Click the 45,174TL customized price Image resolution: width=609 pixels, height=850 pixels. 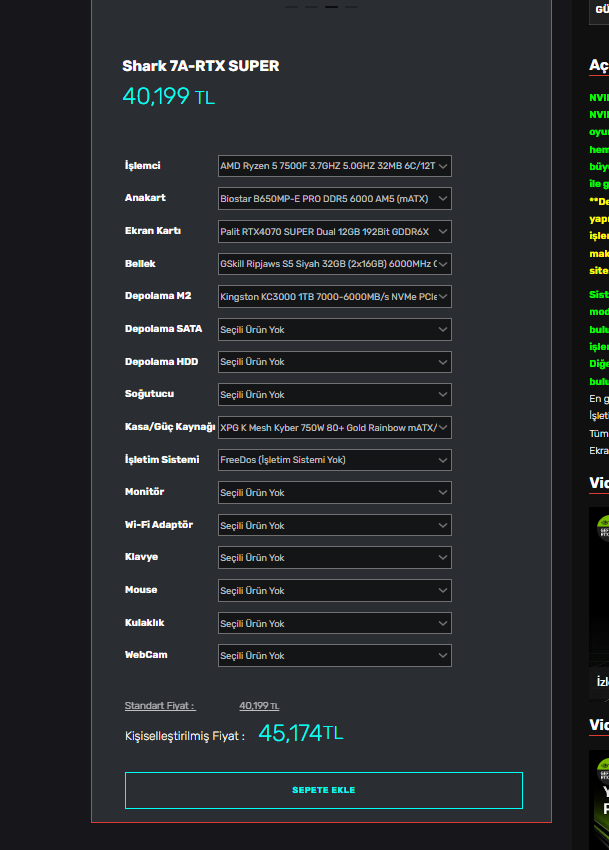(x=301, y=733)
